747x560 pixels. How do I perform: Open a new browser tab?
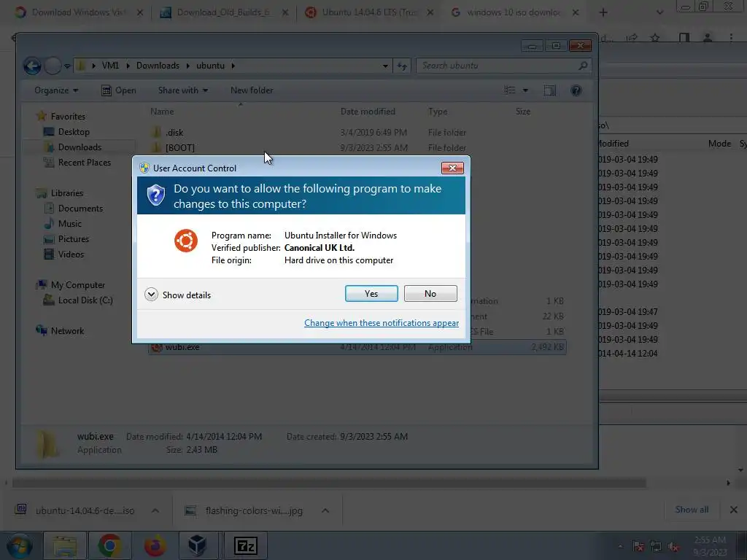click(603, 12)
